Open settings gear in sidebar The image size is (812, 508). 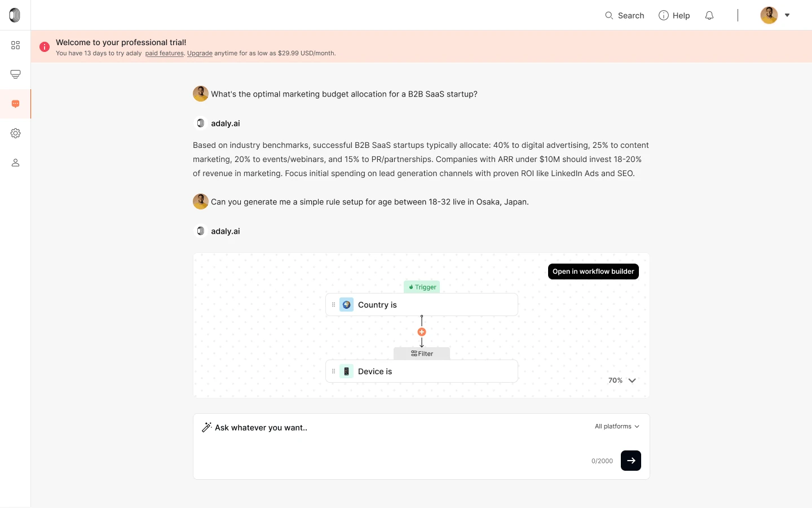click(15, 133)
